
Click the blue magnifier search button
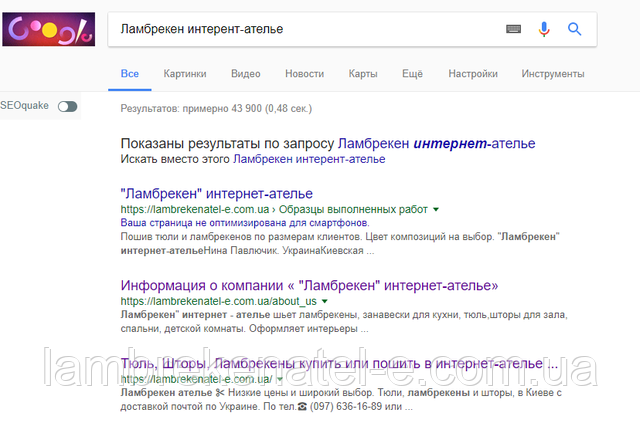(x=574, y=29)
